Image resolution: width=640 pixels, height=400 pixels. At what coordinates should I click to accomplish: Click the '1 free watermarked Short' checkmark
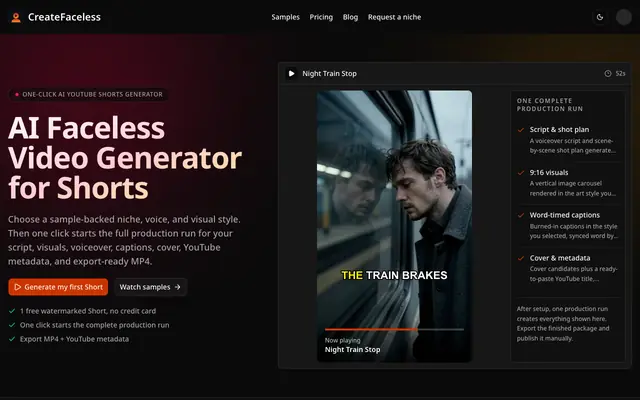(x=12, y=311)
